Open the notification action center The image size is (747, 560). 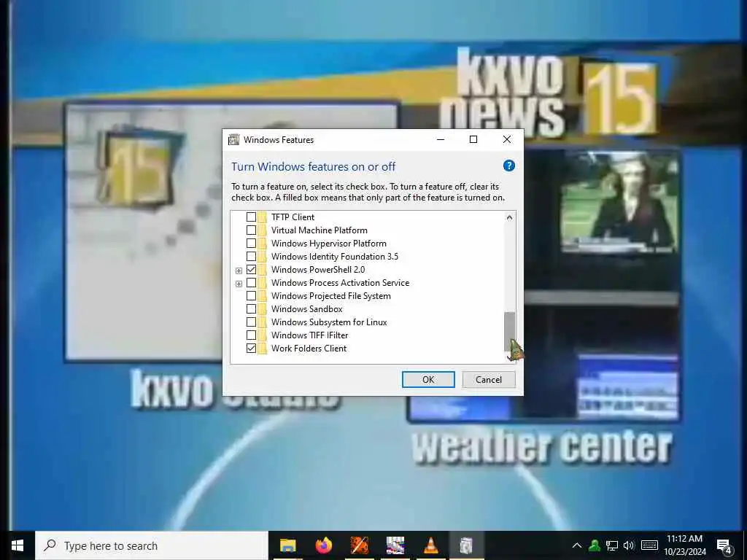tap(724, 547)
